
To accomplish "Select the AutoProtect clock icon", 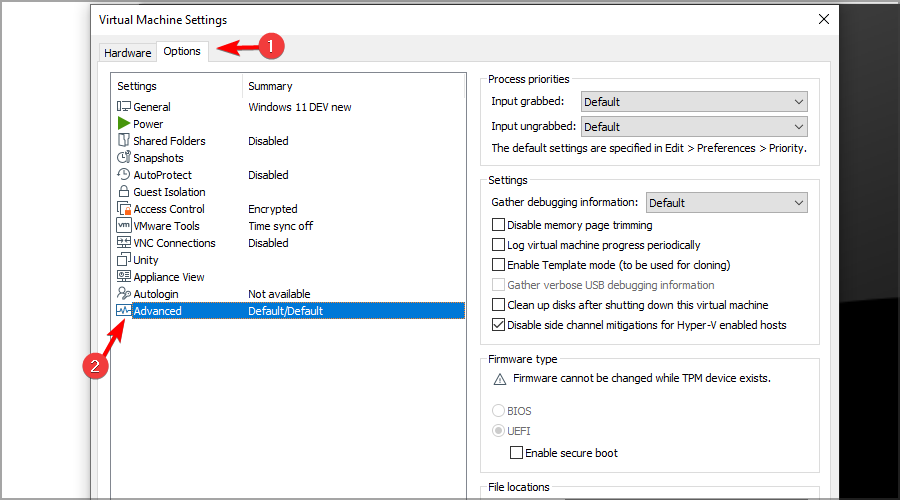I will 124,175.
